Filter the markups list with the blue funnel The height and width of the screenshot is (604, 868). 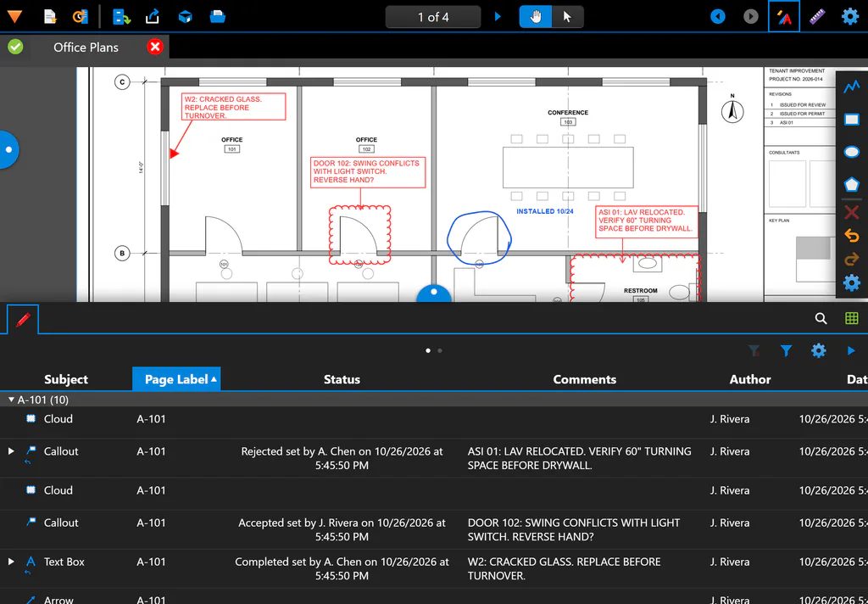pyautogui.click(x=786, y=350)
